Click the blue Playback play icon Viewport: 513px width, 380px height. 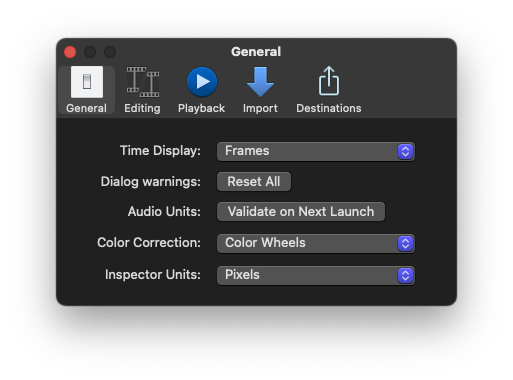tap(202, 82)
